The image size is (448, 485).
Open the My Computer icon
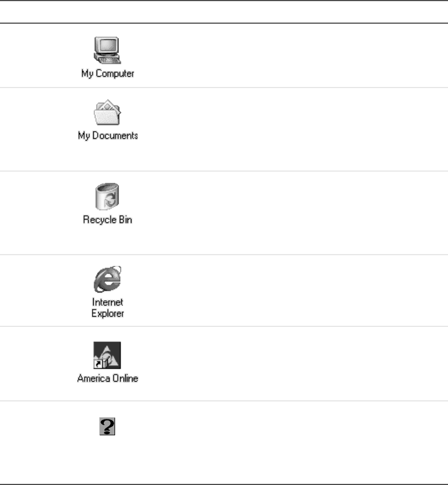coord(107,50)
